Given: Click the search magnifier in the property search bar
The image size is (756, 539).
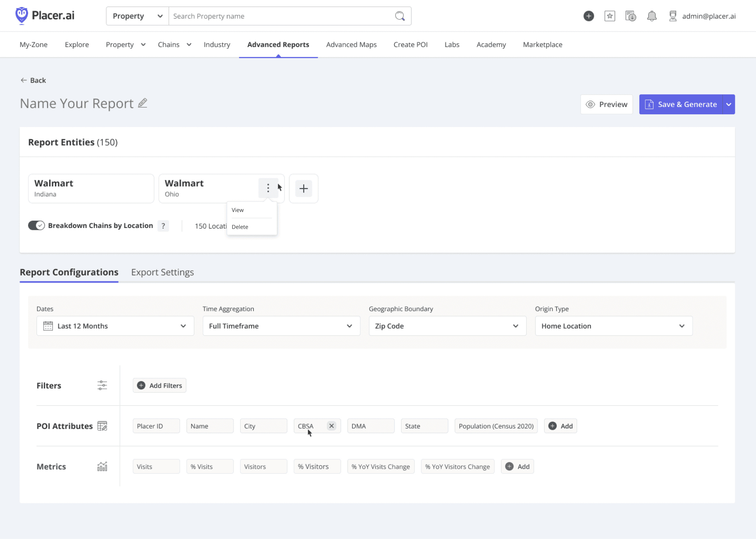Looking at the screenshot, I should tap(400, 16).
